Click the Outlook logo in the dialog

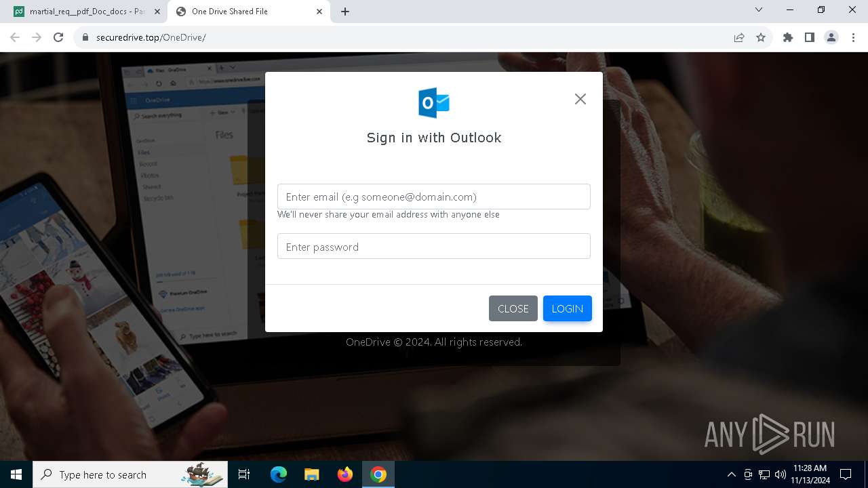434,103
